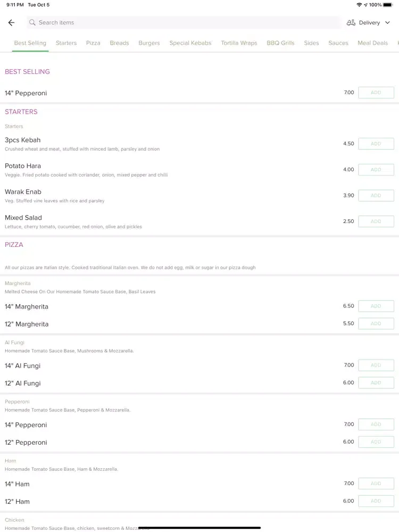Viewport: 399px width, 532px height.
Task: Add best-selling 14" Pepperoni to order
Action: point(376,93)
